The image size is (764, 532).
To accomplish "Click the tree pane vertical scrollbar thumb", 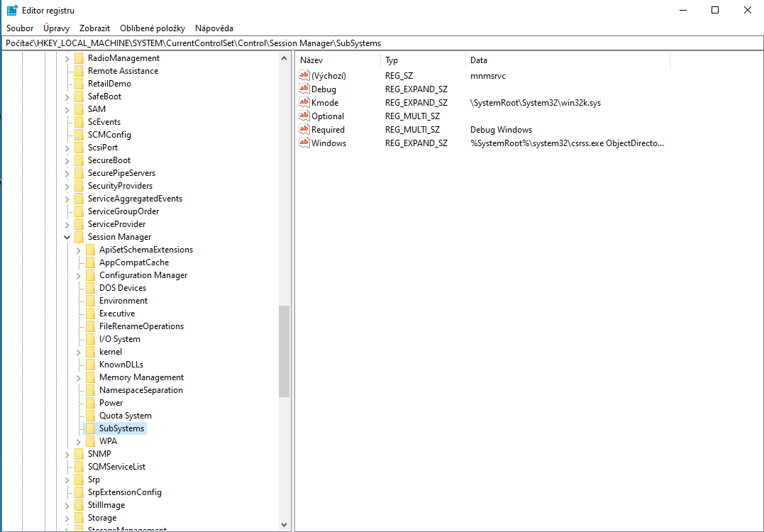I will pyautogui.click(x=284, y=351).
